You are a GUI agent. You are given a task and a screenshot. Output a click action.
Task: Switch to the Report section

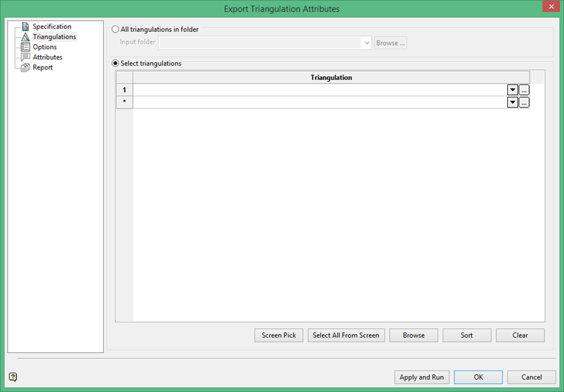42,67
